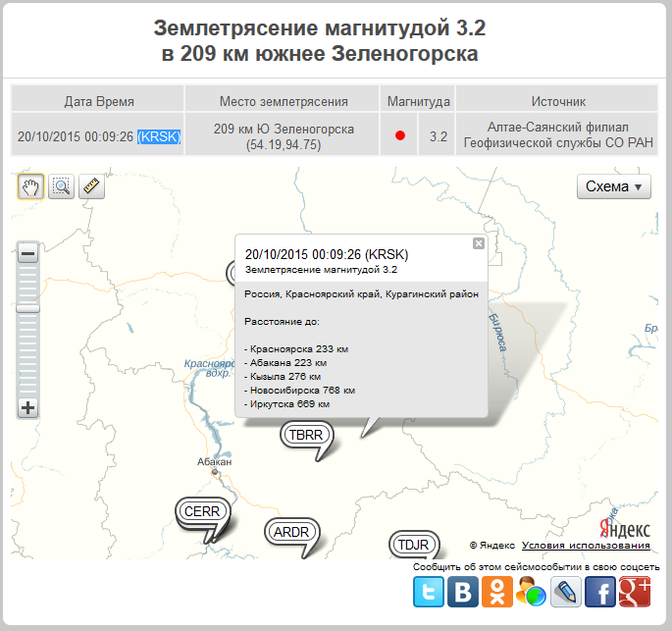This screenshot has width=672, height=631.
Task: Select the hand pan map tool
Action: coord(30,186)
